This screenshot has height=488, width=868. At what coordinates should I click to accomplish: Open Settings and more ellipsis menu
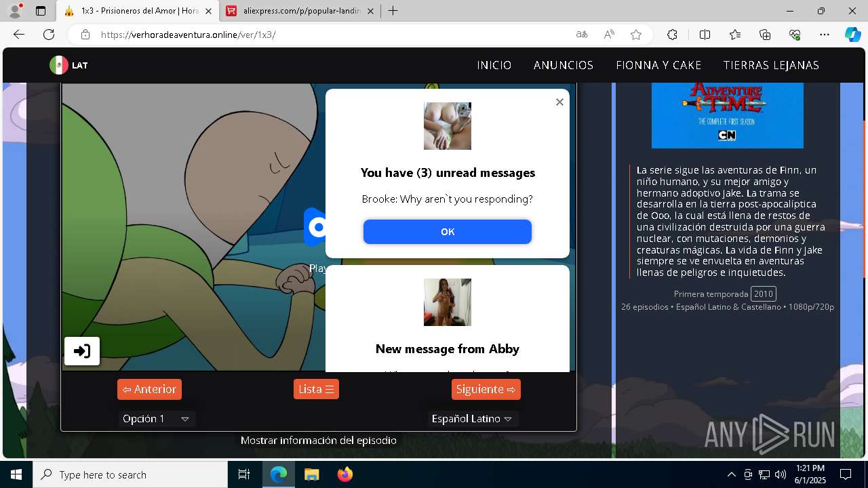[825, 35]
